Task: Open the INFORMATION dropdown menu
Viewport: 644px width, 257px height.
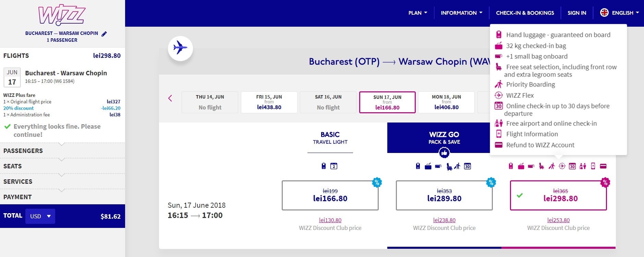Action: click(461, 13)
